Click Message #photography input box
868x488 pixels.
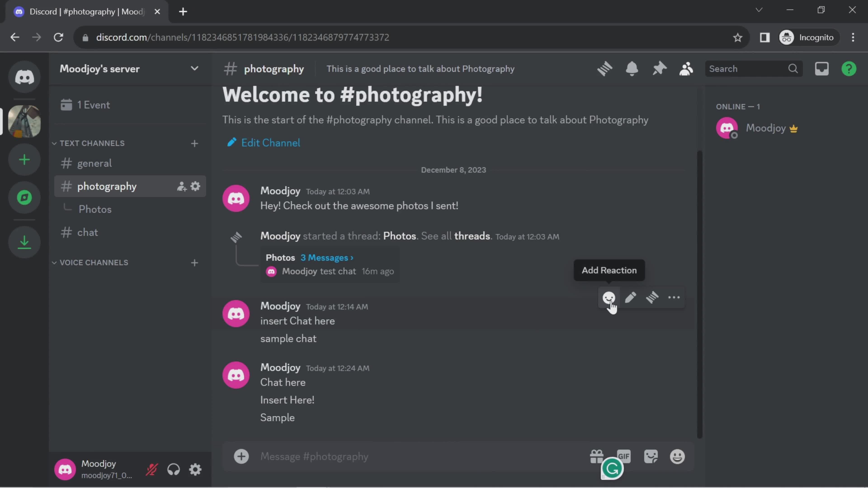pyautogui.click(x=418, y=456)
